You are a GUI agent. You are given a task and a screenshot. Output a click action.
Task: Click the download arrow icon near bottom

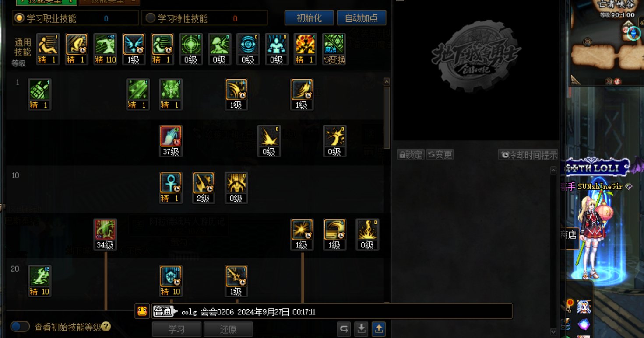click(361, 329)
